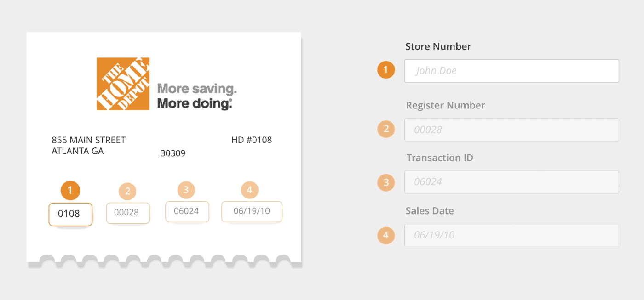
Task: Click step 1 badge beside Store Number field
Action: [x=386, y=70]
